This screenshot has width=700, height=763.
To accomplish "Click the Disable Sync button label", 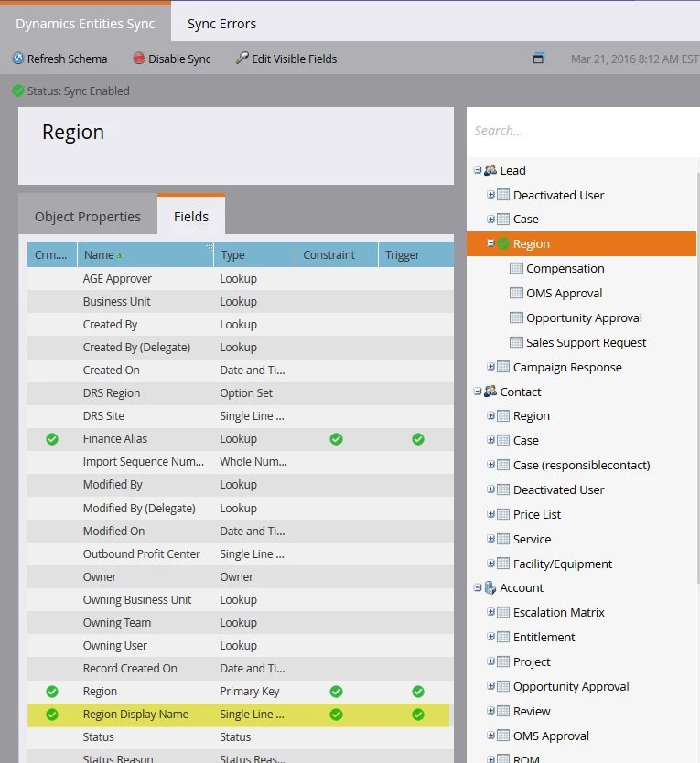I will [x=179, y=59].
